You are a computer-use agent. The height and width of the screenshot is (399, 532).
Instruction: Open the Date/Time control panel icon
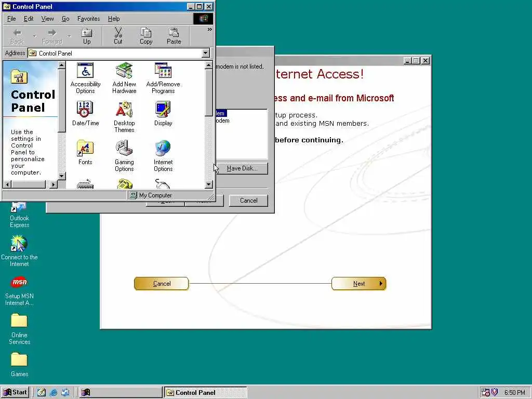(x=85, y=114)
